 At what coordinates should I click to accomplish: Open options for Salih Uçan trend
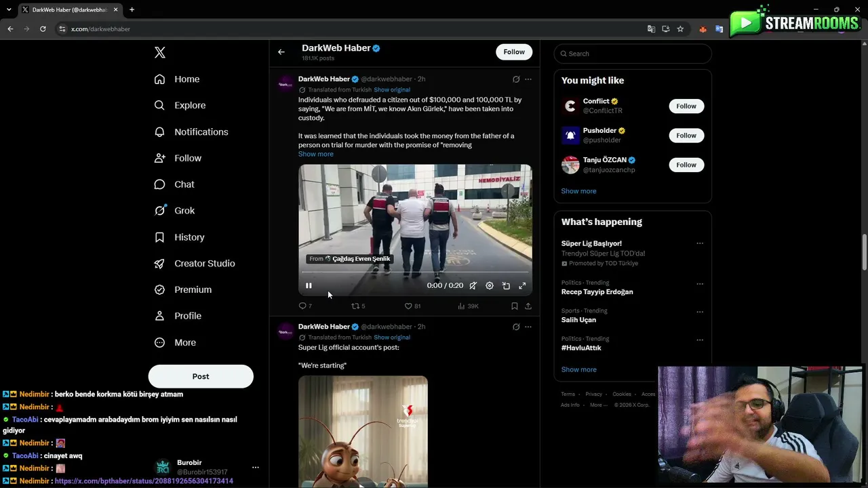(700, 311)
